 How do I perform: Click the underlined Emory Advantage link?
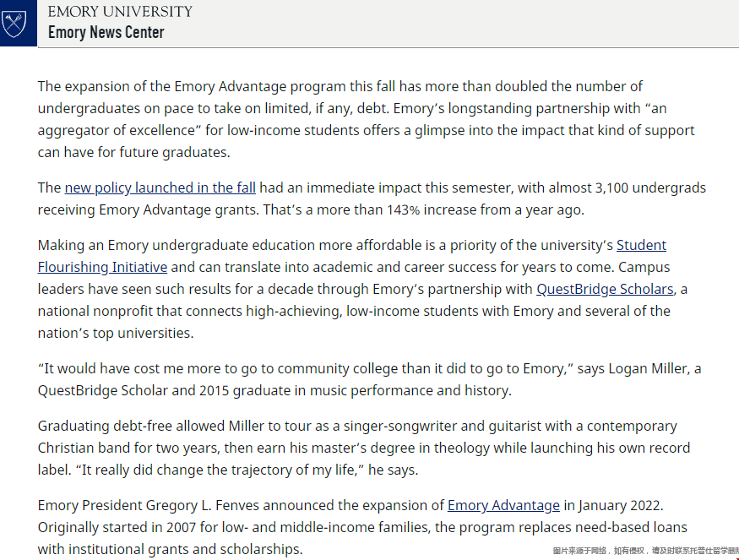(x=503, y=505)
